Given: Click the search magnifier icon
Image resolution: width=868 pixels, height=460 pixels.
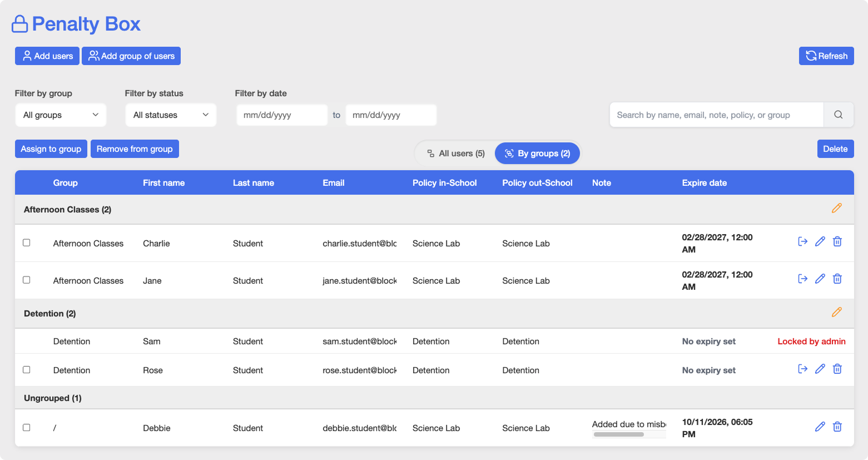Looking at the screenshot, I should pos(839,115).
